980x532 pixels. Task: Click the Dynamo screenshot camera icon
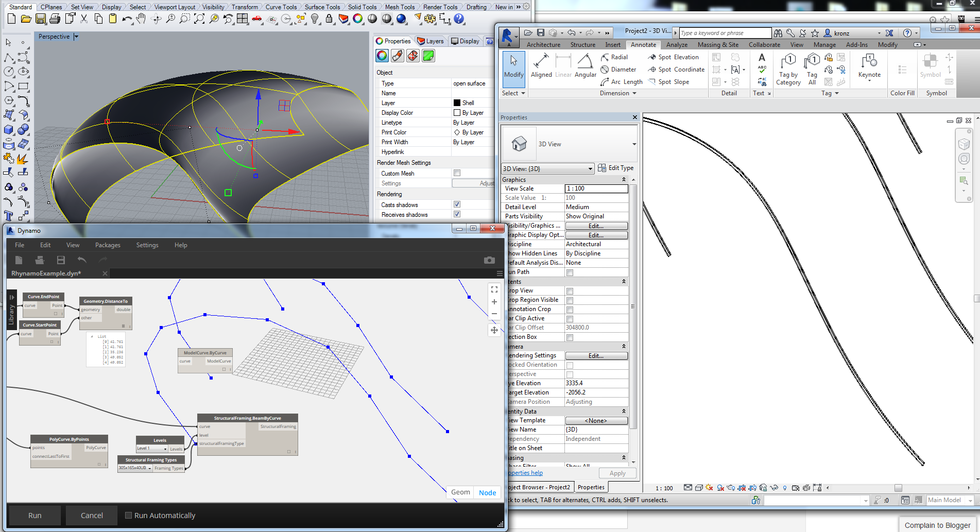(x=489, y=260)
